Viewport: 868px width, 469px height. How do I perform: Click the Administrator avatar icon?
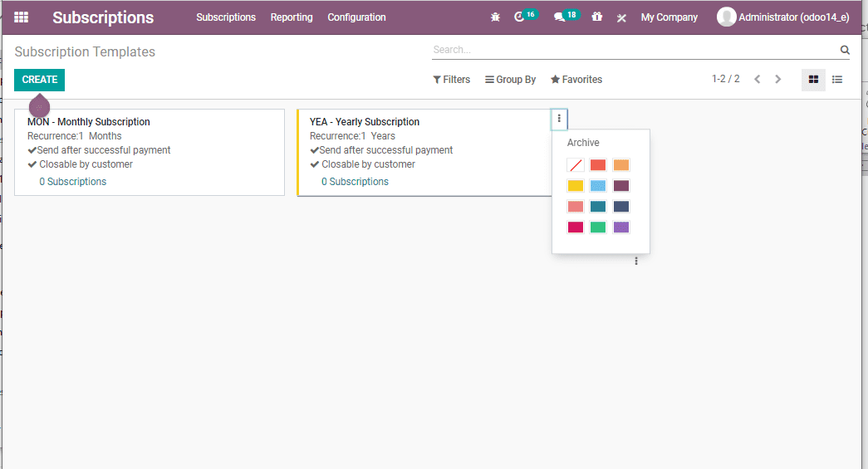pyautogui.click(x=726, y=17)
